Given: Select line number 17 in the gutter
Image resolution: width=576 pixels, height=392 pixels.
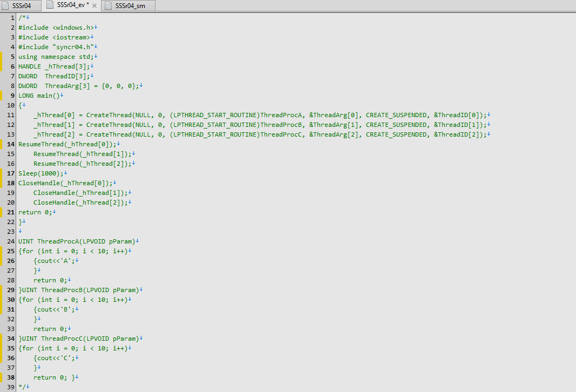Looking at the screenshot, I should (x=10, y=173).
